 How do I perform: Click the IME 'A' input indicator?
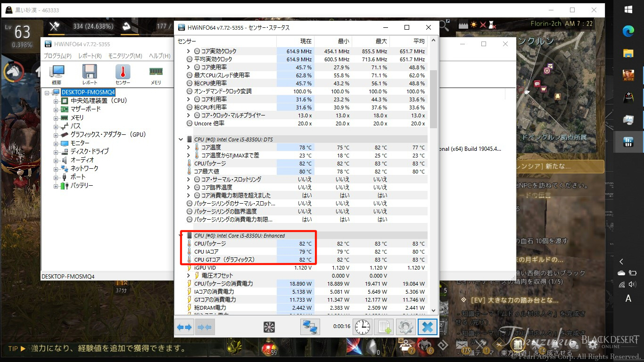628,298
